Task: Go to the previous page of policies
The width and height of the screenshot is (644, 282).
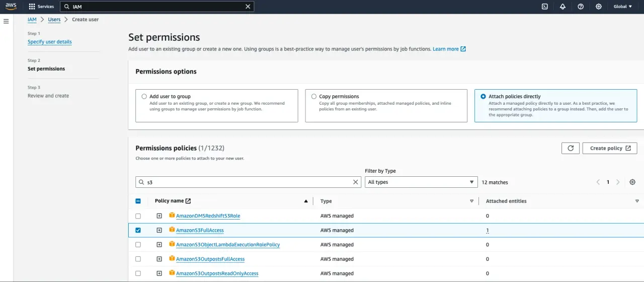Action: [598, 182]
